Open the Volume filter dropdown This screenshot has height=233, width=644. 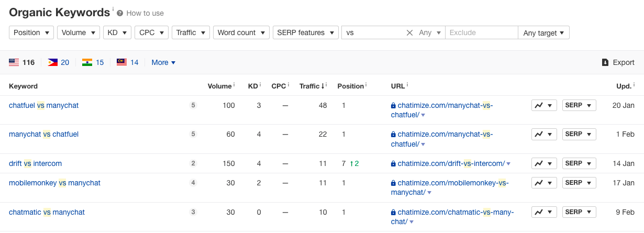click(79, 32)
